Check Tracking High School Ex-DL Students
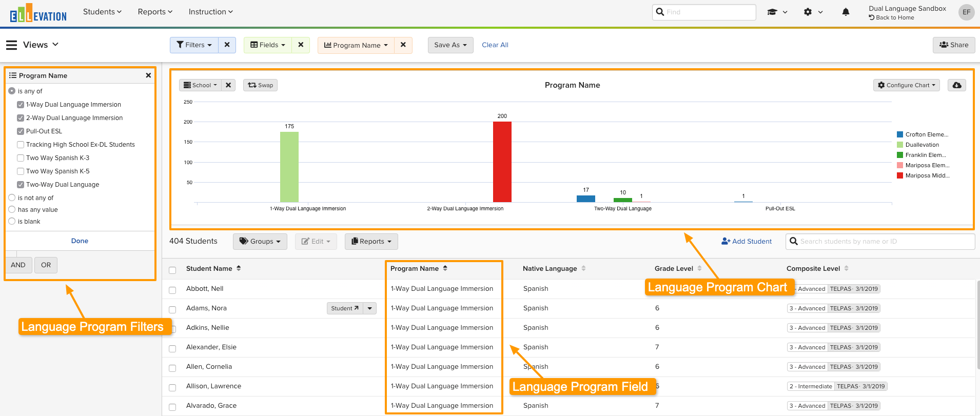 tap(21, 145)
